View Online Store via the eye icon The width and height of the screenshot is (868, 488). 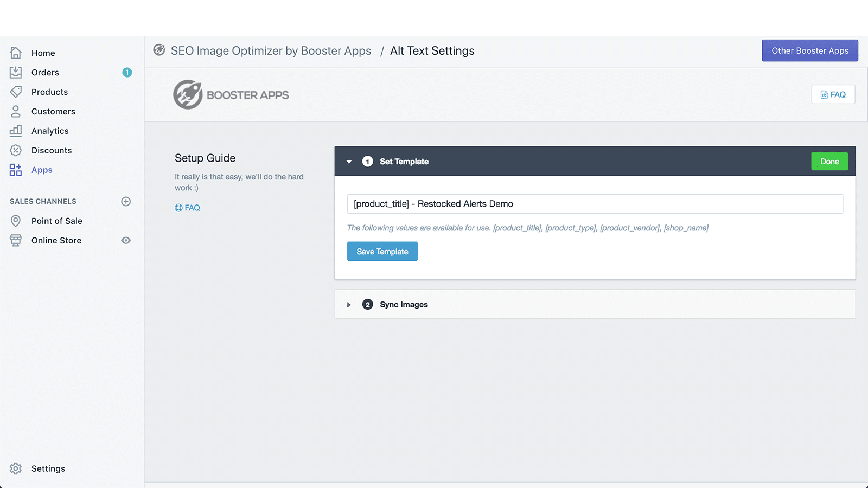tap(126, 240)
